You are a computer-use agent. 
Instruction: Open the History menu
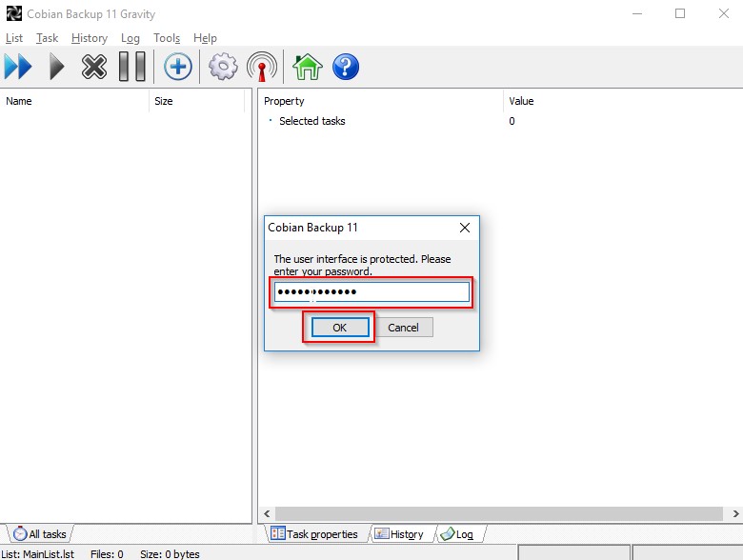click(x=90, y=38)
